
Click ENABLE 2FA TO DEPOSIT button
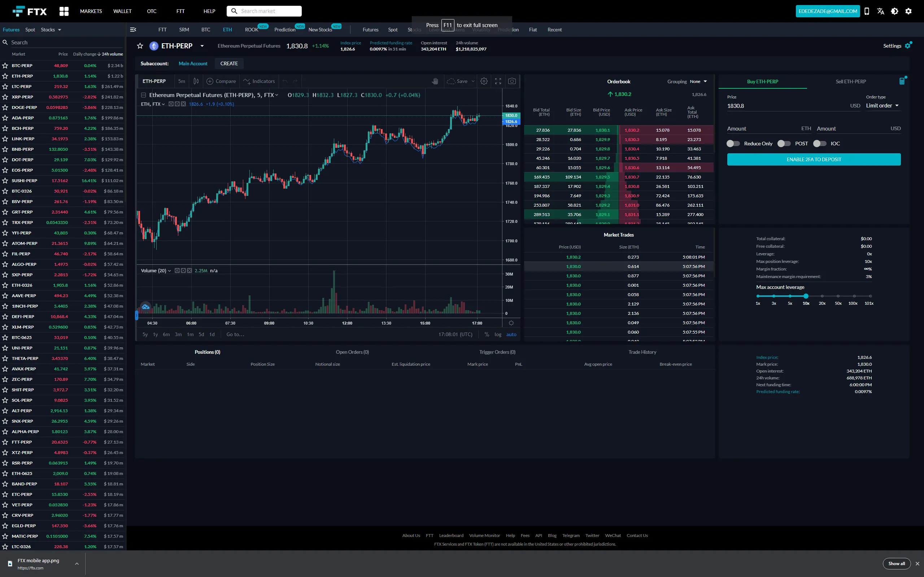click(813, 159)
